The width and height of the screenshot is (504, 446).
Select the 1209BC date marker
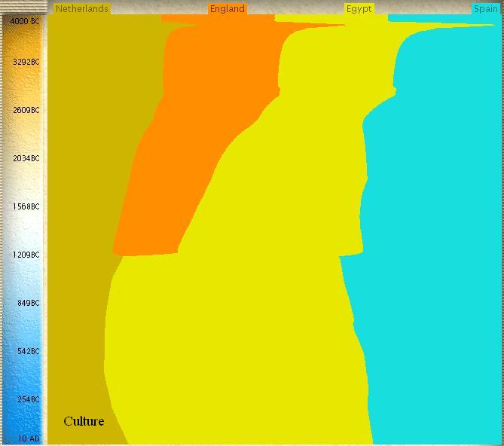26,255
